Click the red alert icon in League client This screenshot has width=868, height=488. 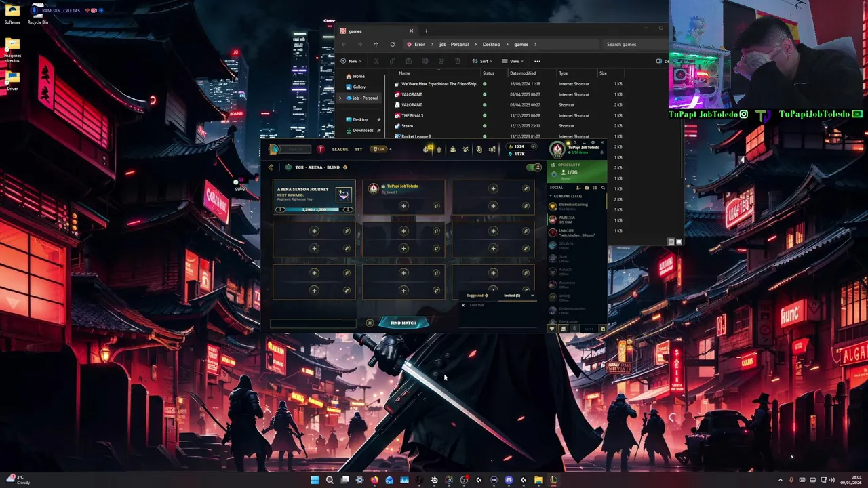[321, 149]
